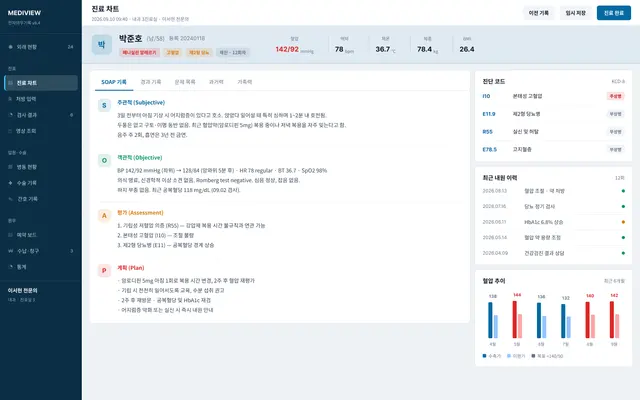This screenshot has height=400, width=640.
Task: Switch to the 가족력 tab
Action: point(244,82)
